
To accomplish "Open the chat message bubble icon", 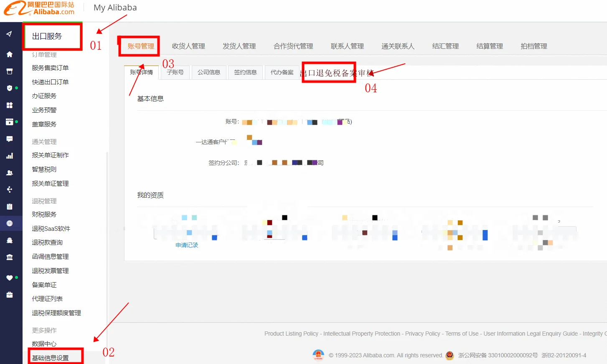I will point(10,139).
